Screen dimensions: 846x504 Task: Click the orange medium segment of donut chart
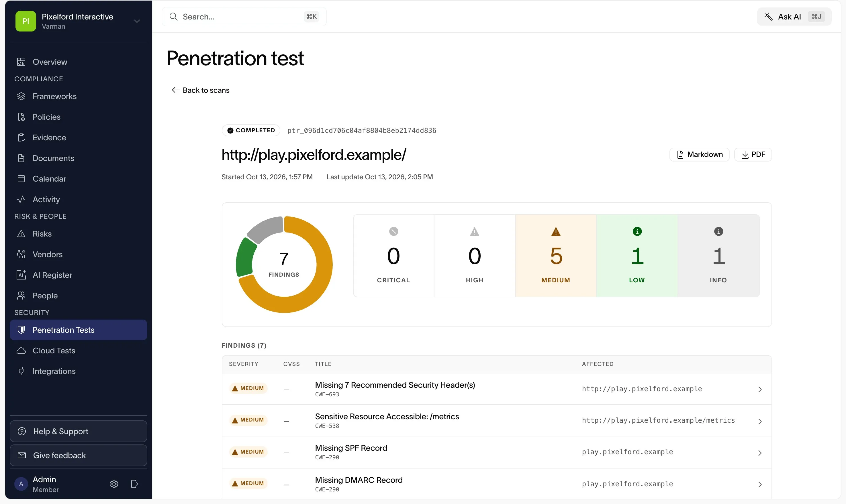tap(320, 282)
